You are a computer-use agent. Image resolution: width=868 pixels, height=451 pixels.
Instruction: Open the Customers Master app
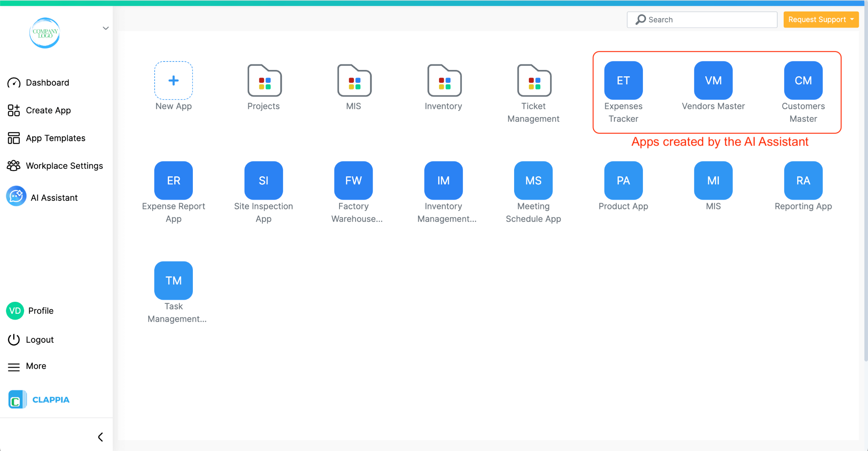point(802,80)
